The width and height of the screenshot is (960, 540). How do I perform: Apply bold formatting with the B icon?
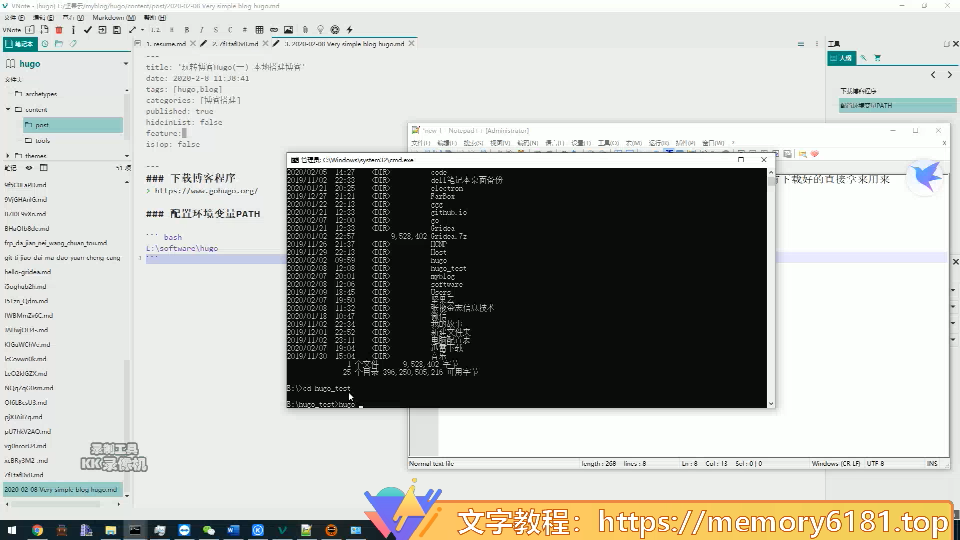187,29
